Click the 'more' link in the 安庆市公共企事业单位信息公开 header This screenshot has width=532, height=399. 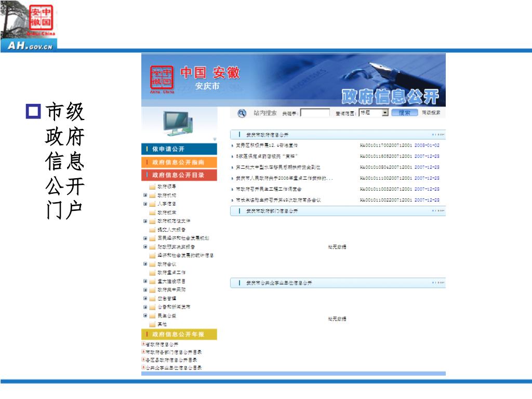point(438,283)
